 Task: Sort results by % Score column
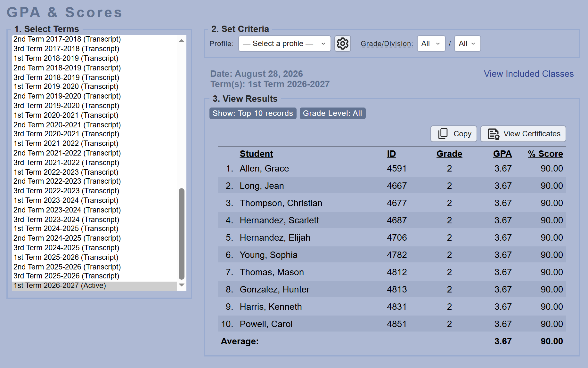point(545,154)
